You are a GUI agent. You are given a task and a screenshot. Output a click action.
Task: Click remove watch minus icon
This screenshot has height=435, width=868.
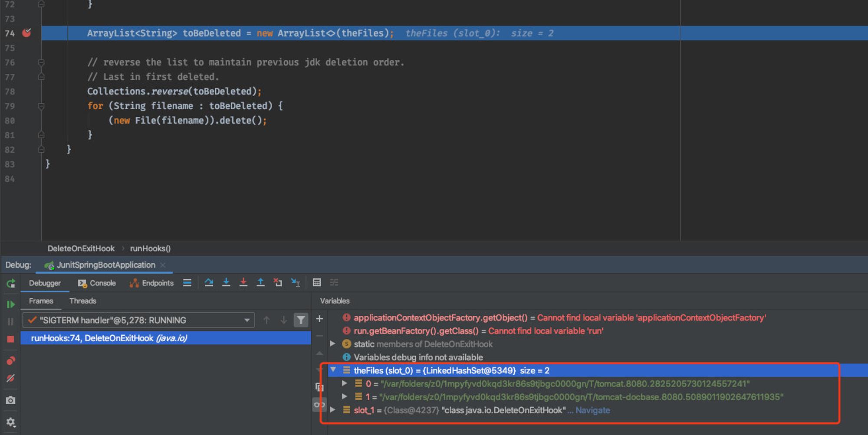click(319, 336)
